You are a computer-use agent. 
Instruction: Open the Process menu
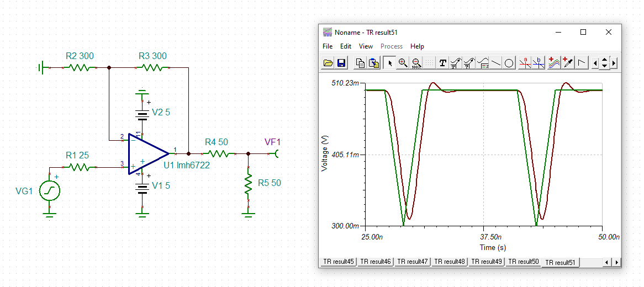pyautogui.click(x=392, y=46)
